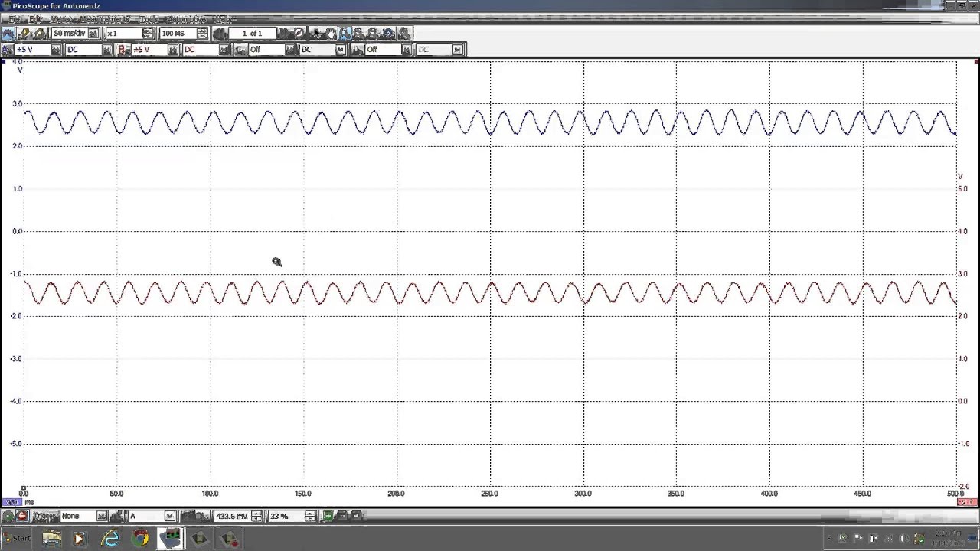Adjust the x1 zoom factor stepper

[x=148, y=34]
